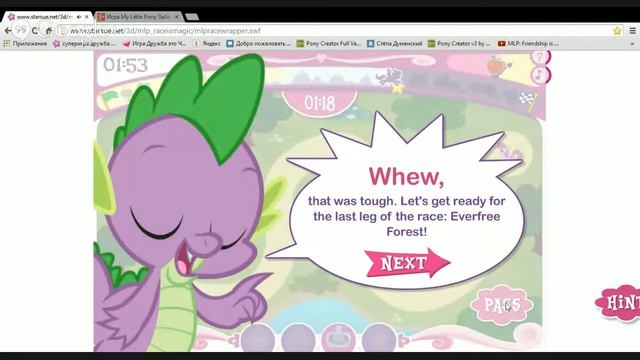The width and height of the screenshot is (640, 360).
Task: Switch to the Игра My Little Pony tab
Action: click(x=139, y=17)
